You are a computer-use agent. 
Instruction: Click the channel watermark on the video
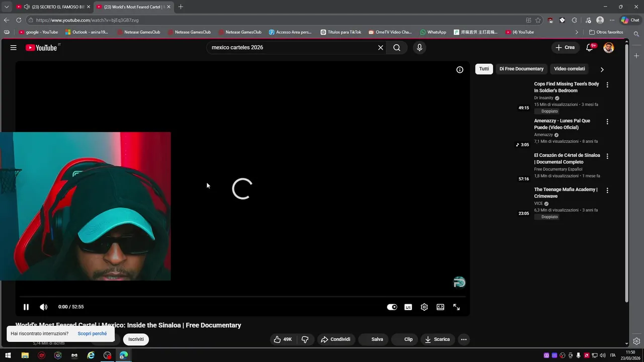(x=459, y=282)
